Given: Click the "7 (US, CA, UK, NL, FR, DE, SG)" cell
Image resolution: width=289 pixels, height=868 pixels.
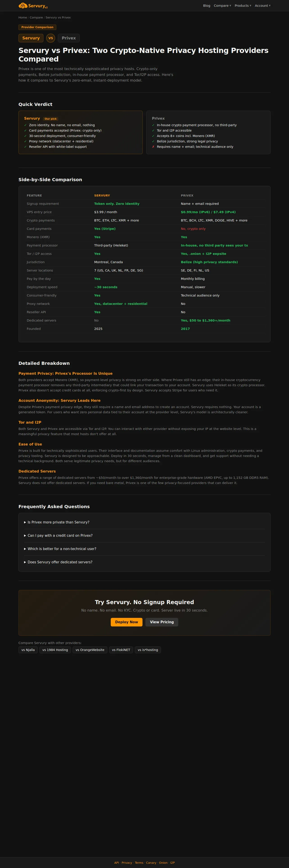Looking at the screenshot, I should 118,271.
